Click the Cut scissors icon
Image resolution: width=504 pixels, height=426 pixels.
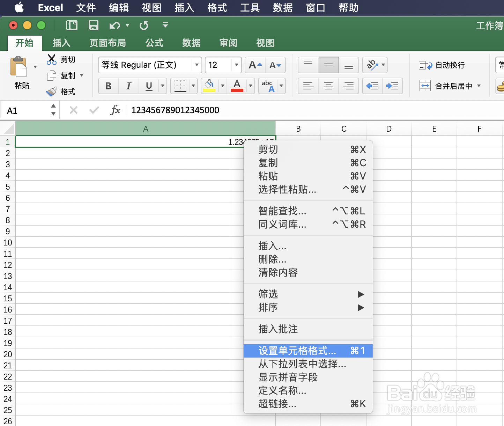(x=52, y=59)
